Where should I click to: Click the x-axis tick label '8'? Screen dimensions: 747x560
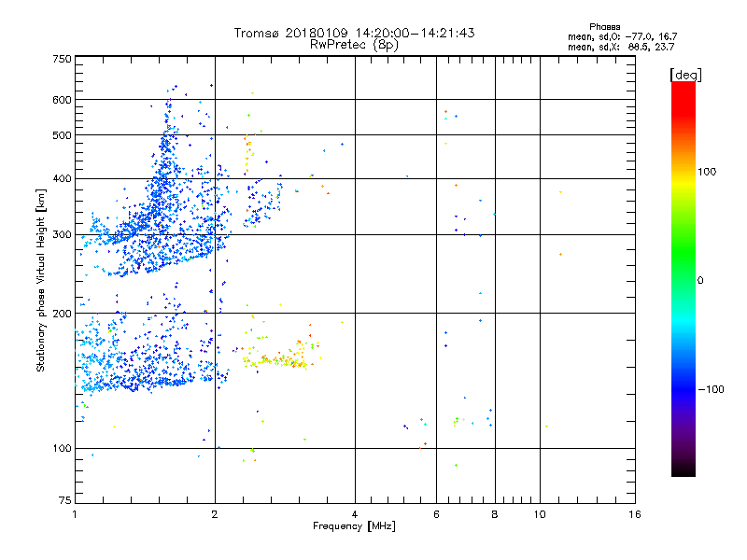pos(495,514)
